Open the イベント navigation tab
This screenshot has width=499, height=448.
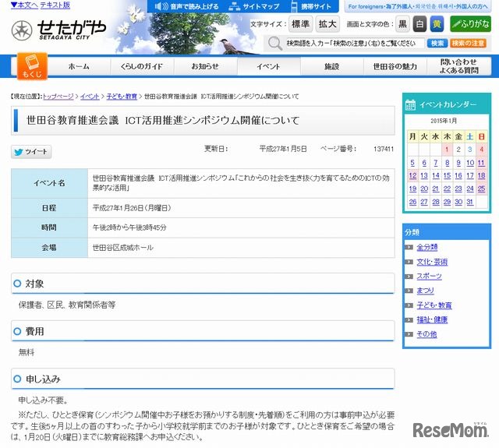[268, 66]
